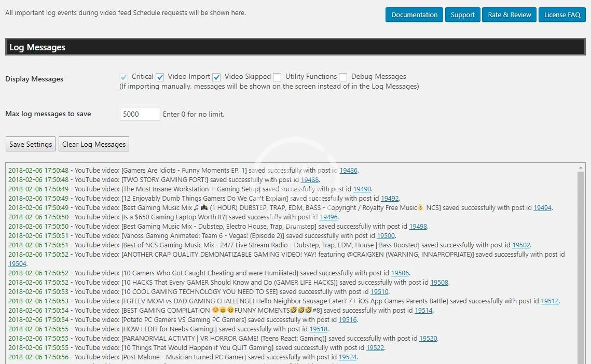
Task: Follow the post id 19524 link
Action: (x=348, y=357)
